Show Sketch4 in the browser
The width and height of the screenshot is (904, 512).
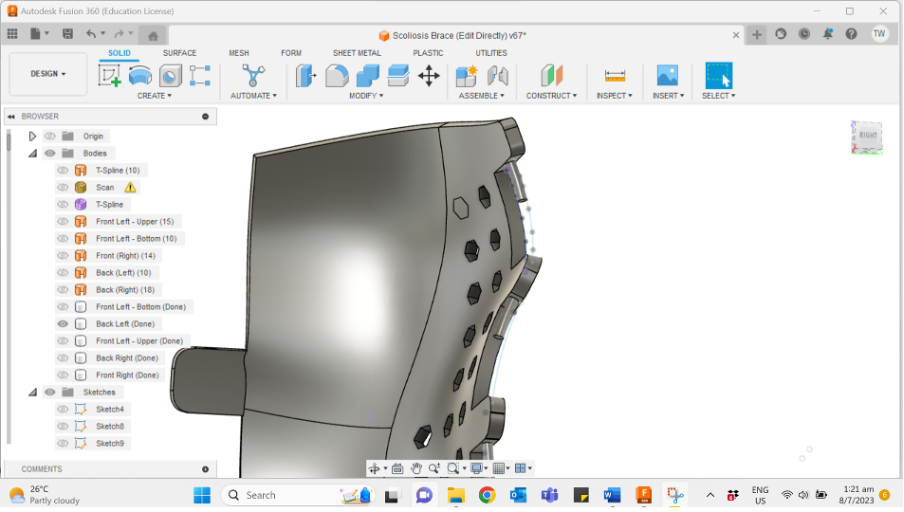coord(63,409)
